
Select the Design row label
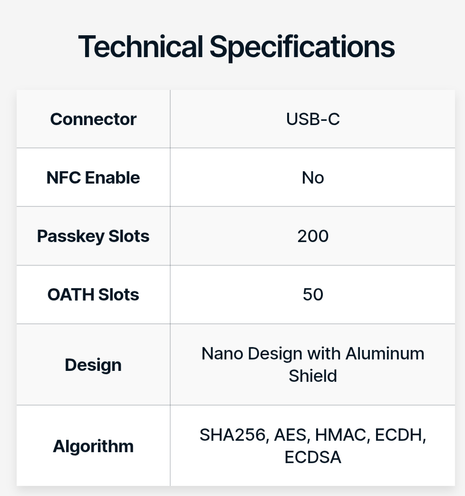point(93,365)
